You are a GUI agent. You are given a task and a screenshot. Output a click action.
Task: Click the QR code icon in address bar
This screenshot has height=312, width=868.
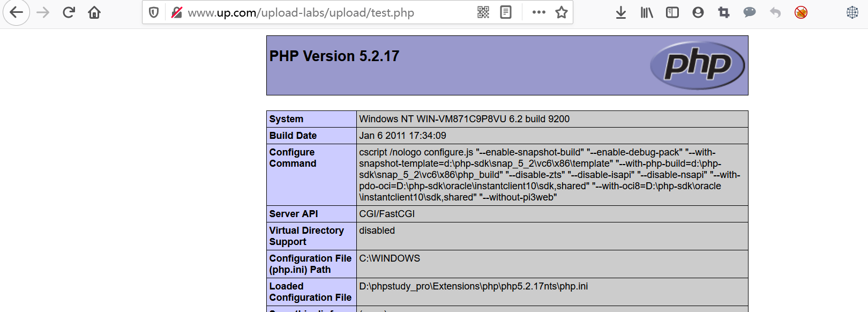[483, 12]
